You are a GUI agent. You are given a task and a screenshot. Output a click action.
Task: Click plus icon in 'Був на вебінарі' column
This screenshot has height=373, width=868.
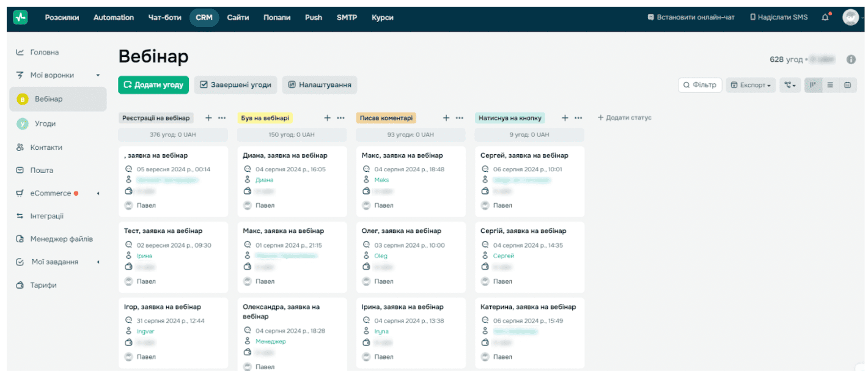point(327,118)
